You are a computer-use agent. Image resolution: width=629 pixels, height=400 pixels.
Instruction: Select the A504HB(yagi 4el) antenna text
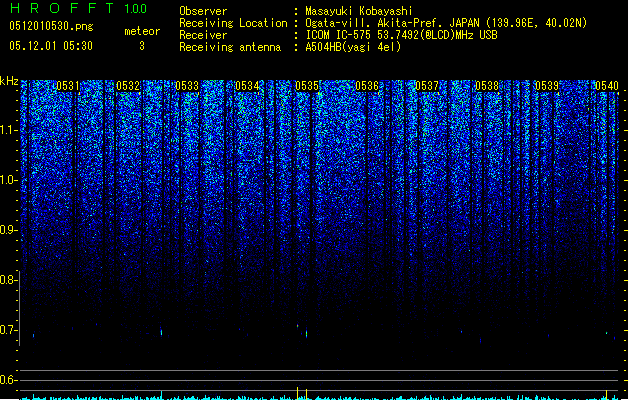tap(353, 47)
